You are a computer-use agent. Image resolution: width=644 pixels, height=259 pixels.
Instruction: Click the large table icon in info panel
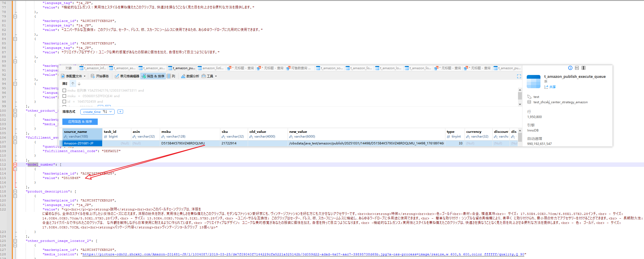tap(534, 82)
